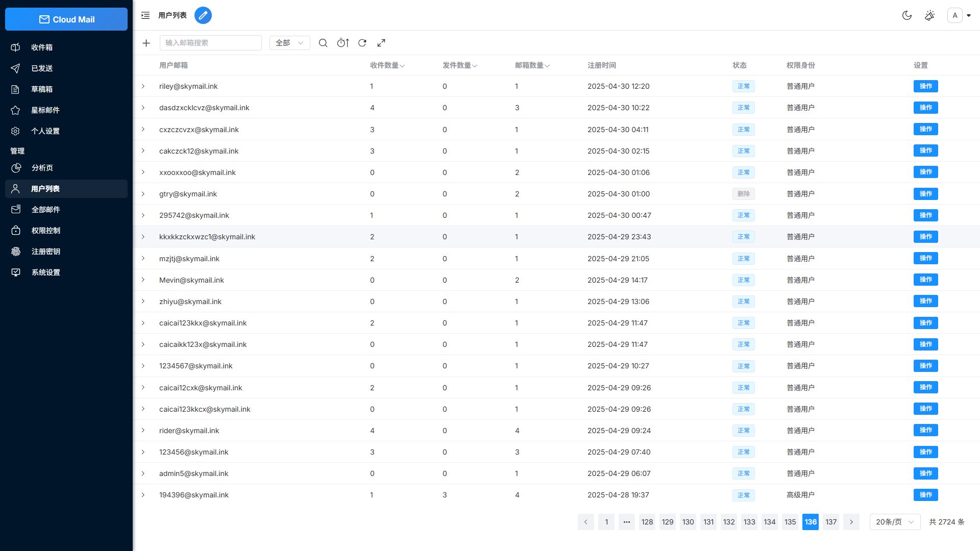
Task: Click the fullscreen expand icon
Action: (x=381, y=43)
